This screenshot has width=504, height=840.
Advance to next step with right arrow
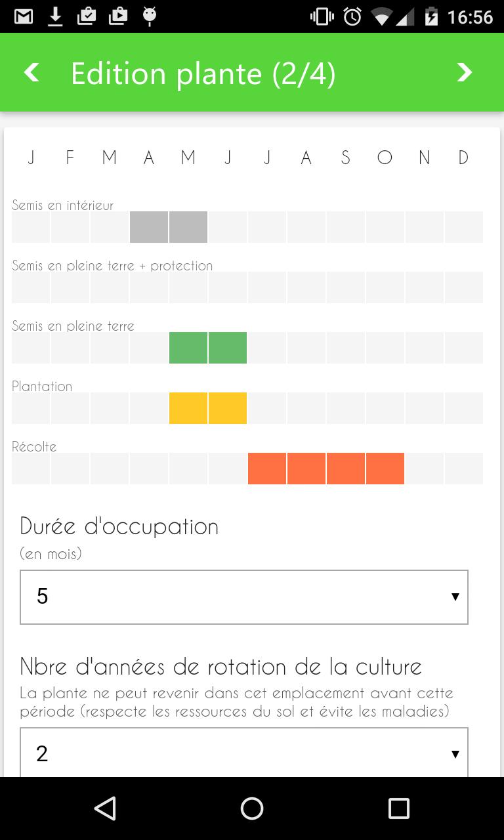tap(464, 72)
